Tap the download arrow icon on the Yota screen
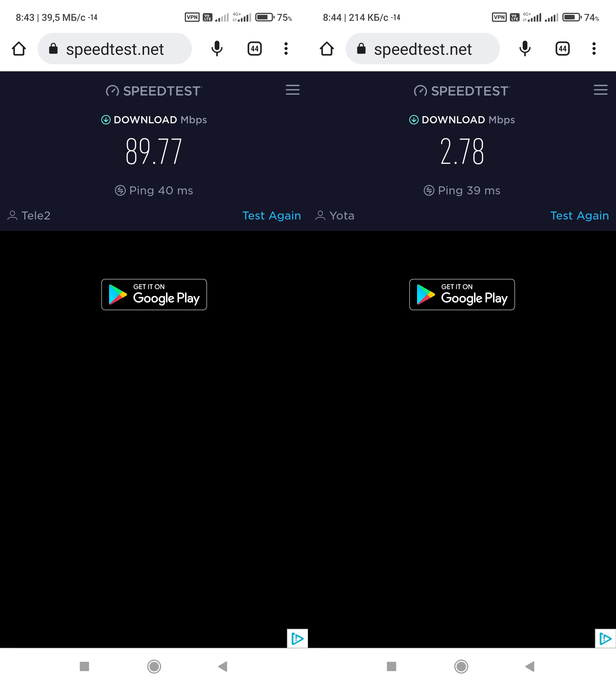The width and height of the screenshot is (616, 685). pyautogui.click(x=414, y=120)
